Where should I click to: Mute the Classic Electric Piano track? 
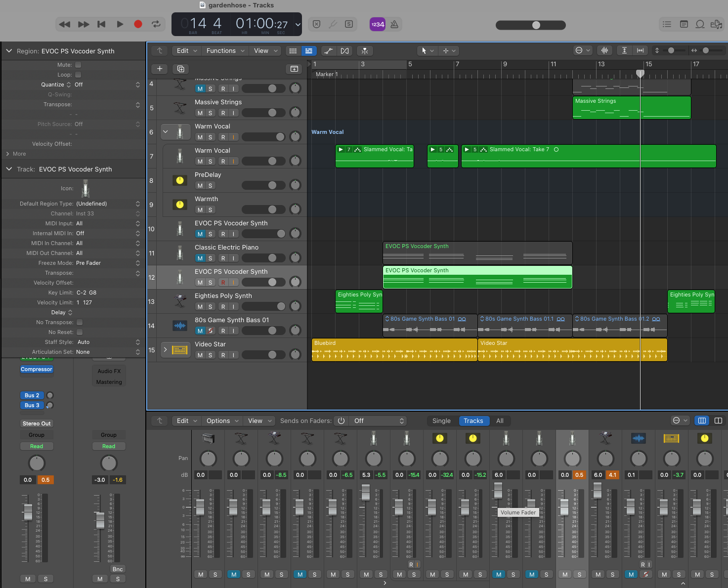(200, 258)
